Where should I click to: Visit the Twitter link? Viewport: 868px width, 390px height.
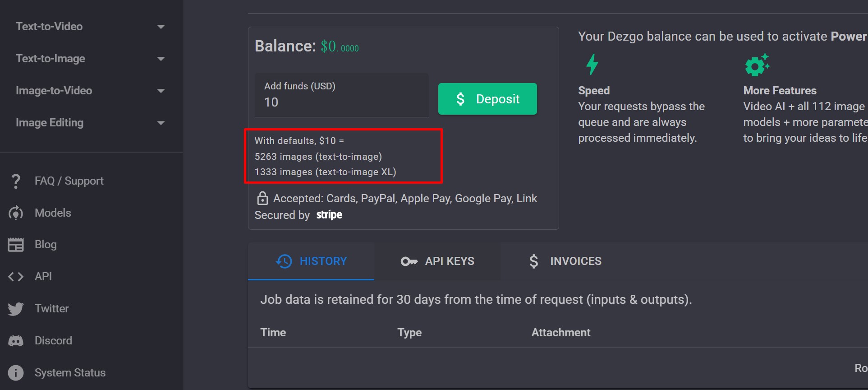52,309
